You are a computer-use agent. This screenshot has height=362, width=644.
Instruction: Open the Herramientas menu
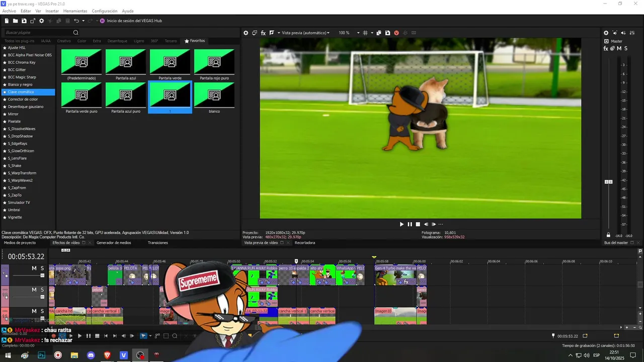point(75,11)
